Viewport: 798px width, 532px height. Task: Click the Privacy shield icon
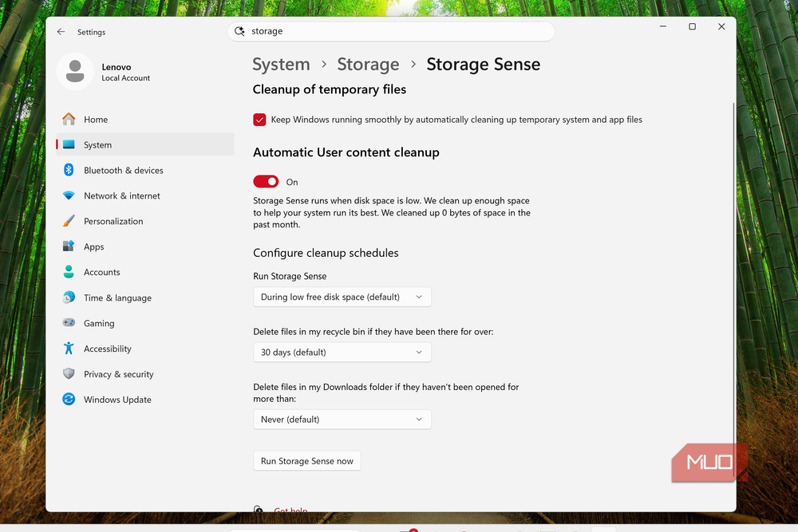69,374
